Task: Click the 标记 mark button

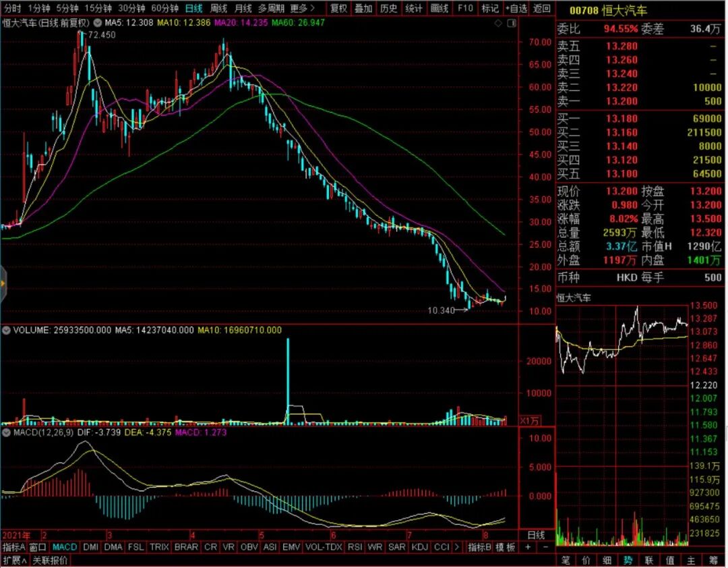Action: pos(490,8)
